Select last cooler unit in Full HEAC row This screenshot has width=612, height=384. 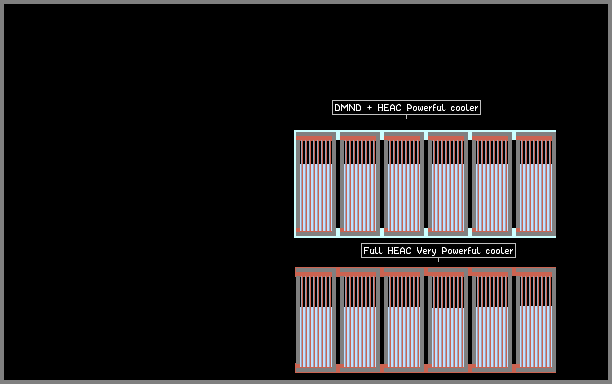[x=536, y=320]
